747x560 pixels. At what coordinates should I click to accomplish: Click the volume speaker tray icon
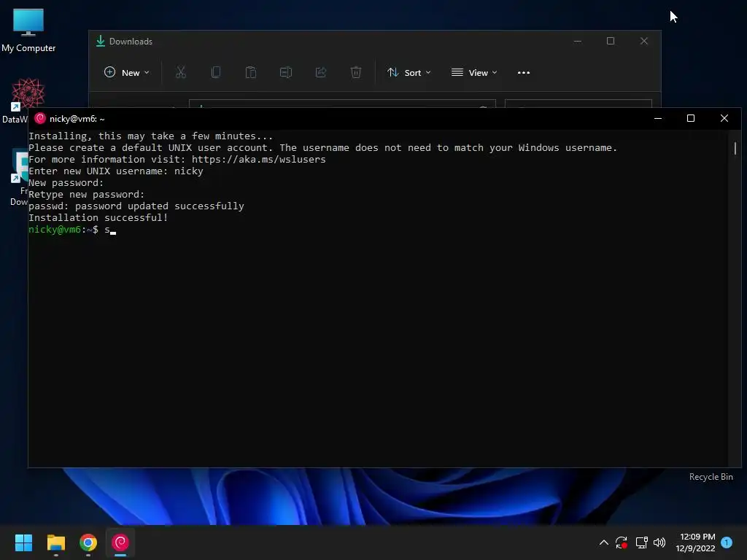659,542
